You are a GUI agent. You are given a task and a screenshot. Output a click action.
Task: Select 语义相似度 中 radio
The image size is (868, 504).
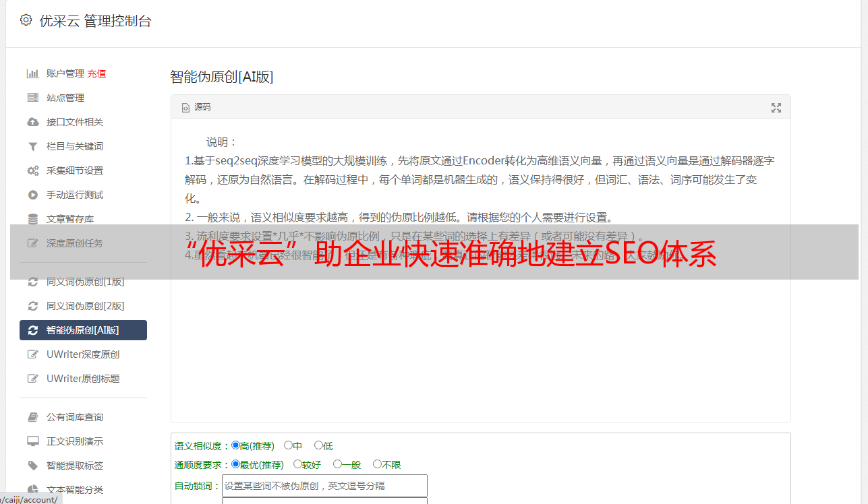pyautogui.click(x=288, y=445)
